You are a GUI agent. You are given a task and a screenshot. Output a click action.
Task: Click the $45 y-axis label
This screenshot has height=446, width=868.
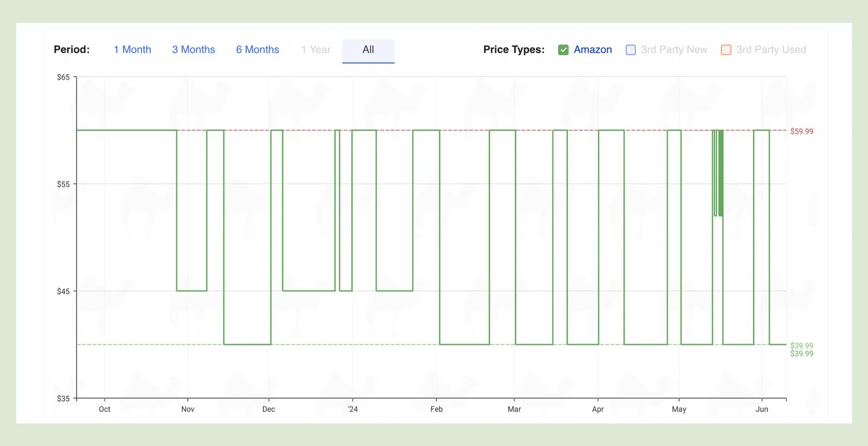point(63,292)
